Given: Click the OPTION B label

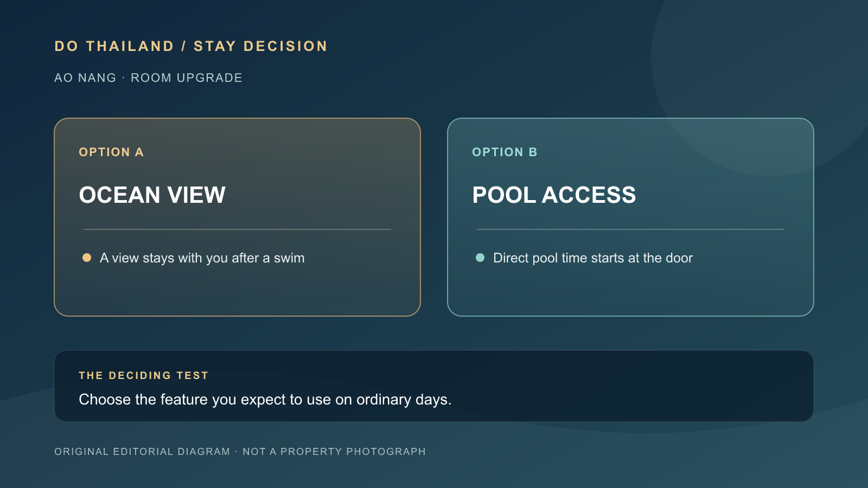Looking at the screenshot, I should pyautogui.click(x=505, y=152).
